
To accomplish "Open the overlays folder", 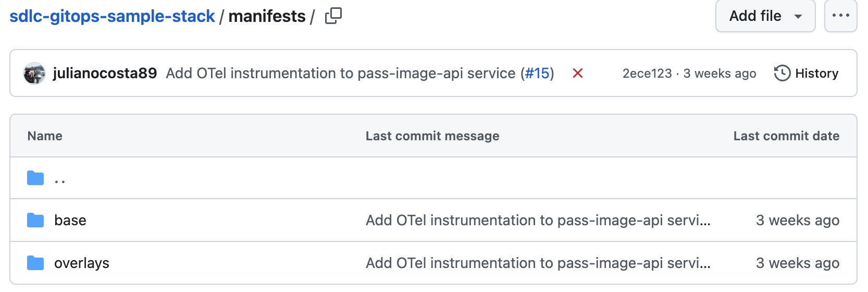I will [x=82, y=263].
